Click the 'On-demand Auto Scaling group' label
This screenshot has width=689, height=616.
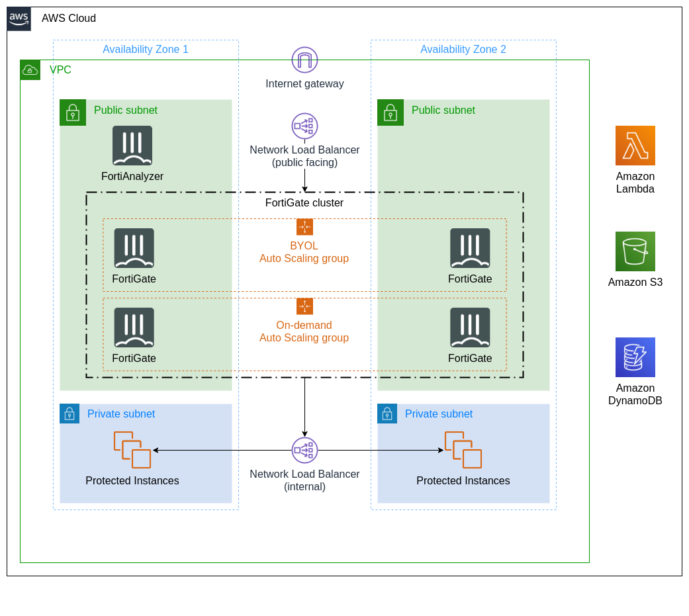(x=304, y=331)
